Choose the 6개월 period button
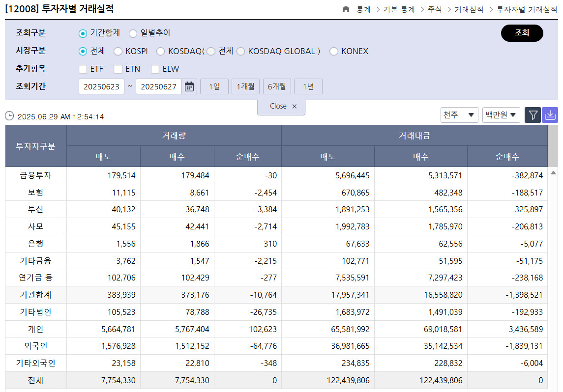This screenshot has width=563, height=392. (x=277, y=87)
